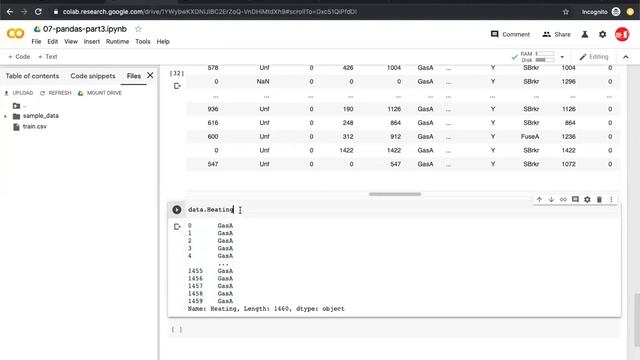The width and height of the screenshot is (640, 360).
Task: Go back in browser history
Action: click(x=10, y=12)
